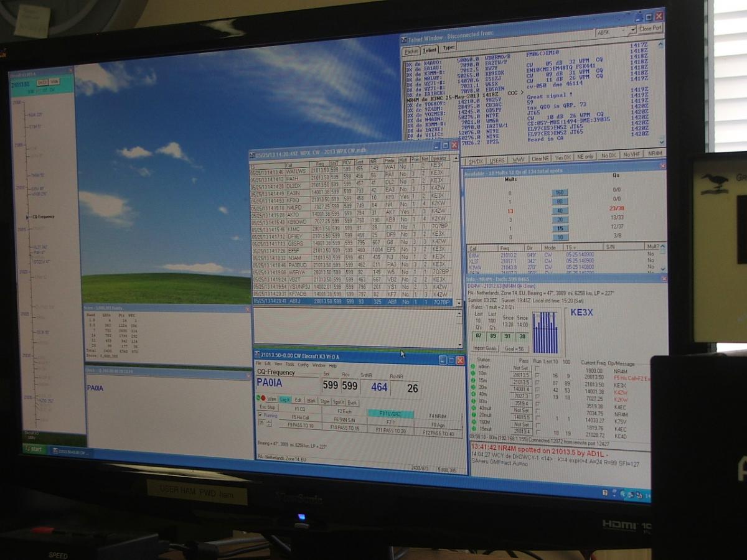
Task: Click the Import Goals button
Action: [486, 348]
